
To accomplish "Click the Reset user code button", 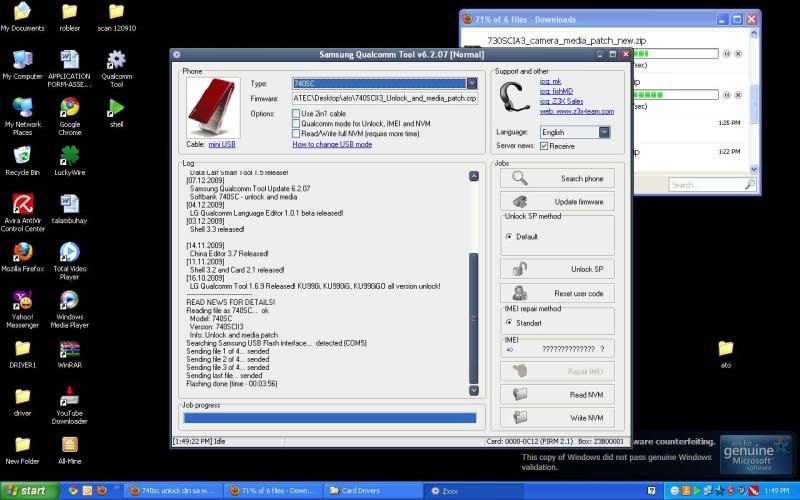I will coord(557,293).
